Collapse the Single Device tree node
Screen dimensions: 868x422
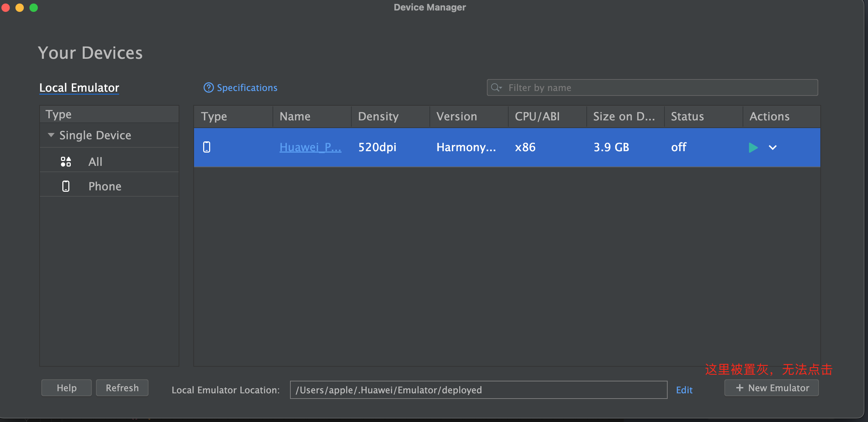point(51,135)
